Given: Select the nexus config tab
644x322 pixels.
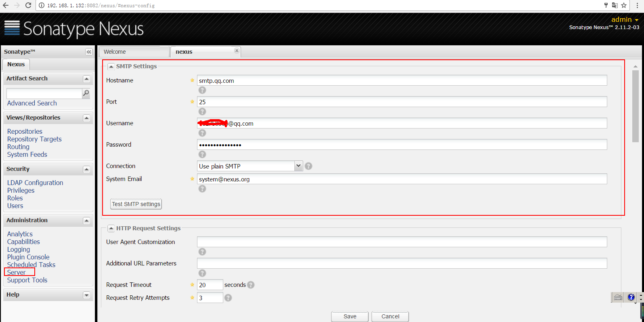Looking at the screenshot, I should 206,52.
